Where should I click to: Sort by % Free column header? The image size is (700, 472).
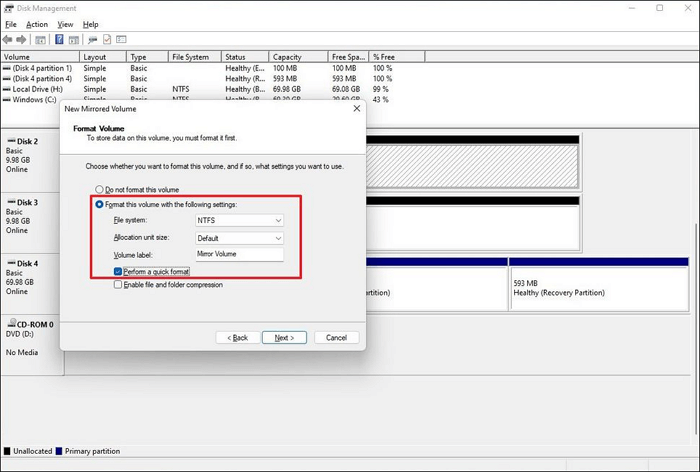[397, 57]
